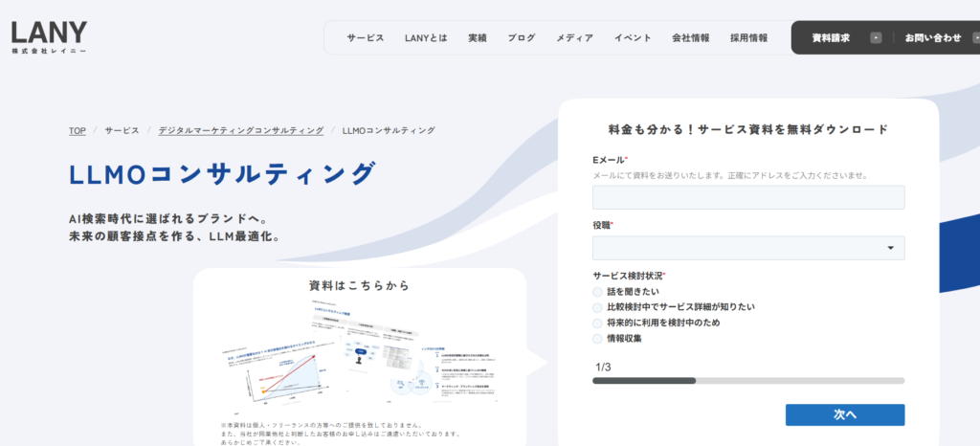This screenshot has width=980, height=446.
Task: Click the 1/3 form progress bar
Action: coord(747,381)
